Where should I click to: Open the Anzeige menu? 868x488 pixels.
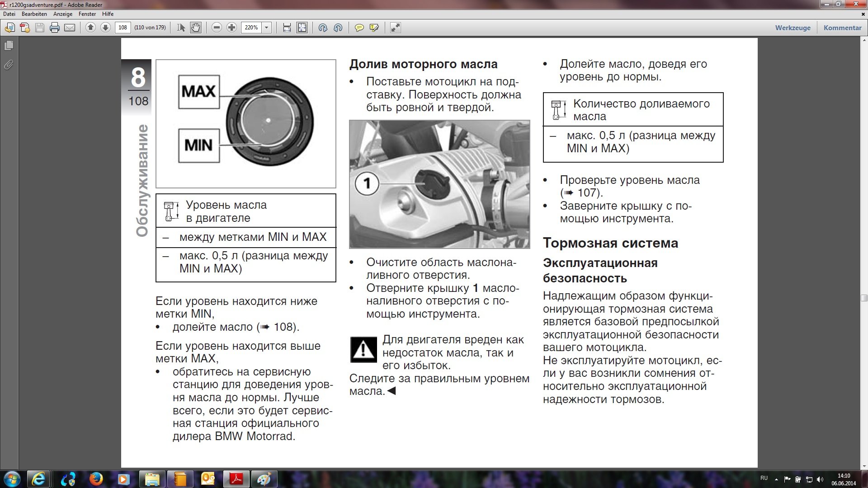(x=63, y=14)
